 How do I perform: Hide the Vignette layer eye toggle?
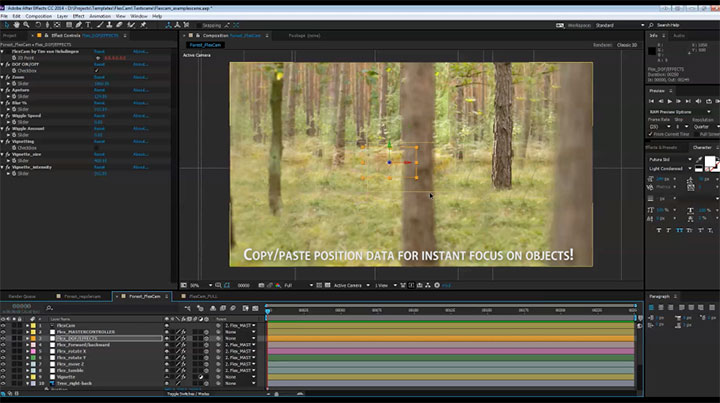tap(3, 377)
